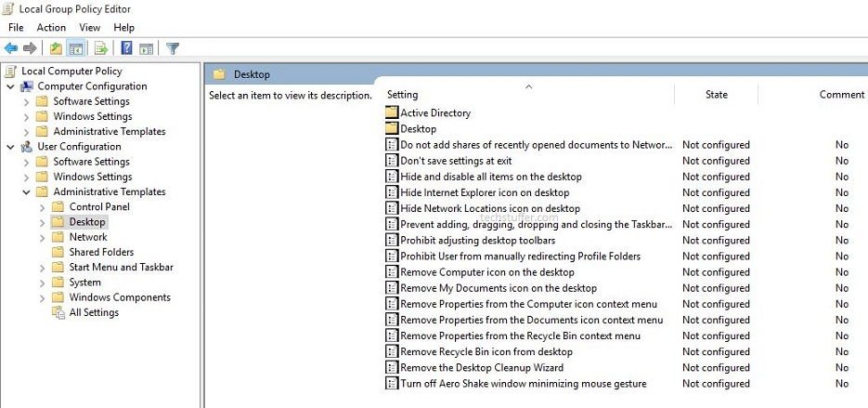Expand the Windows Components tree node

coord(43,297)
